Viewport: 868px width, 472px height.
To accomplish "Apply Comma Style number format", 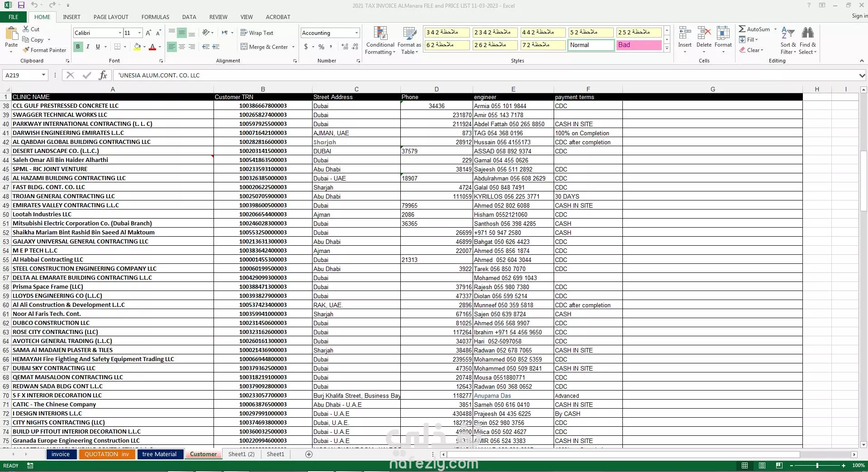I will click(331, 47).
